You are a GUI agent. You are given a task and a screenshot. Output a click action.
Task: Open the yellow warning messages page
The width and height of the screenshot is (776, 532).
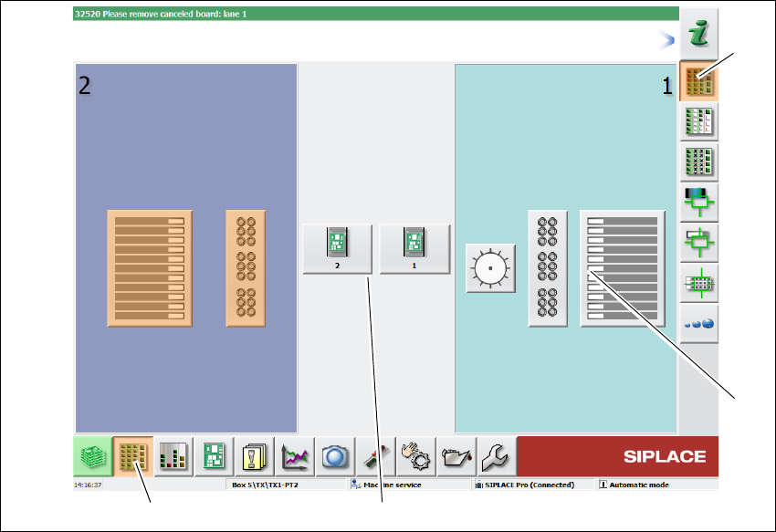(255, 456)
